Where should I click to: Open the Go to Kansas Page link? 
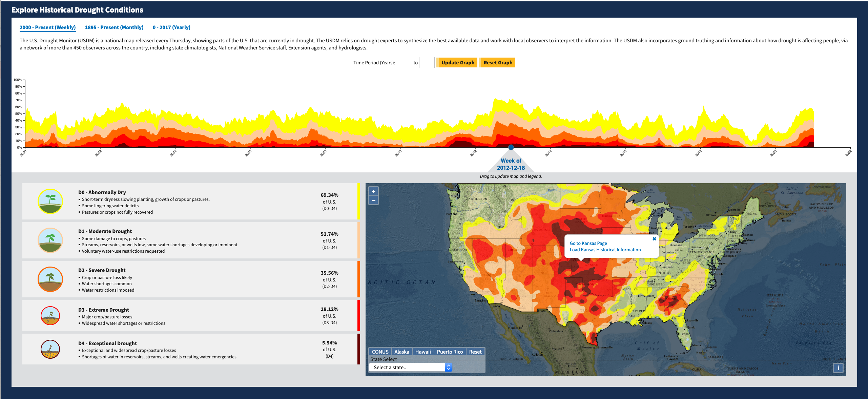(x=588, y=243)
